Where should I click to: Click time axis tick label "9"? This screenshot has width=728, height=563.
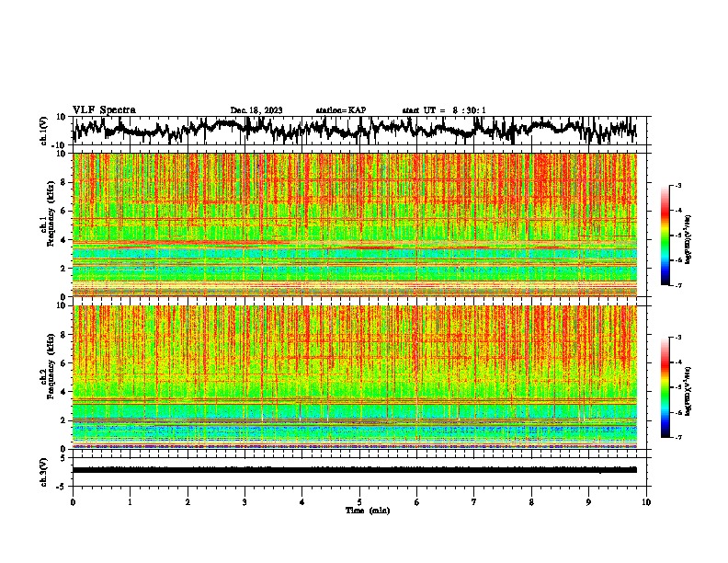[x=588, y=502]
